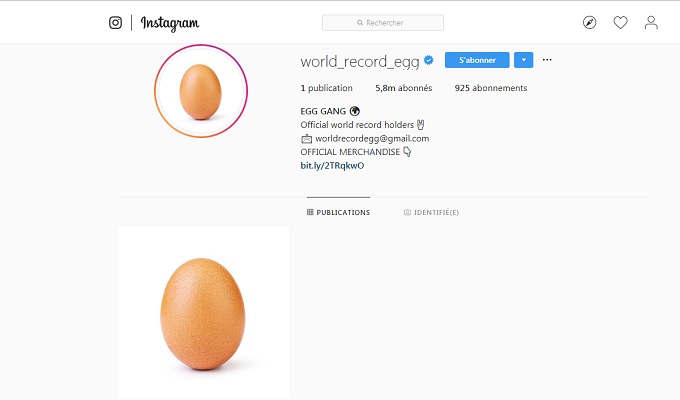The height and width of the screenshot is (400, 680).
Task: Expand the suggested accounts dropdown arrow
Action: point(523,60)
